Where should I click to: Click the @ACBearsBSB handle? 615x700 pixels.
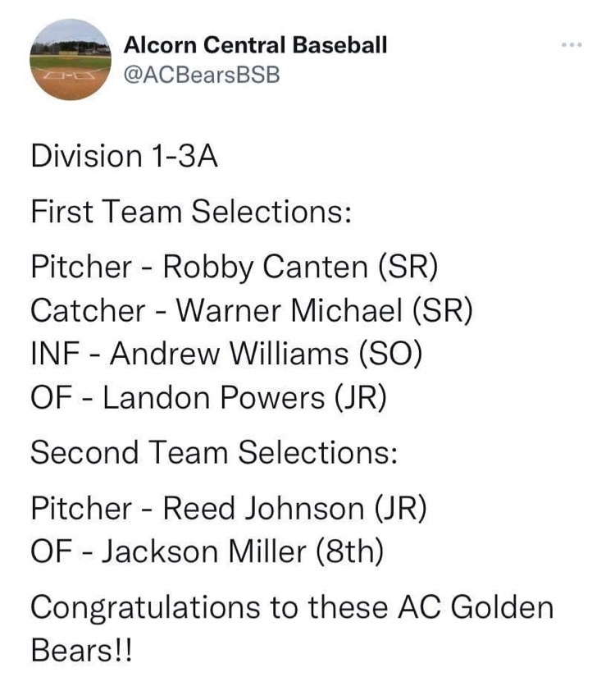click(x=202, y=75)
